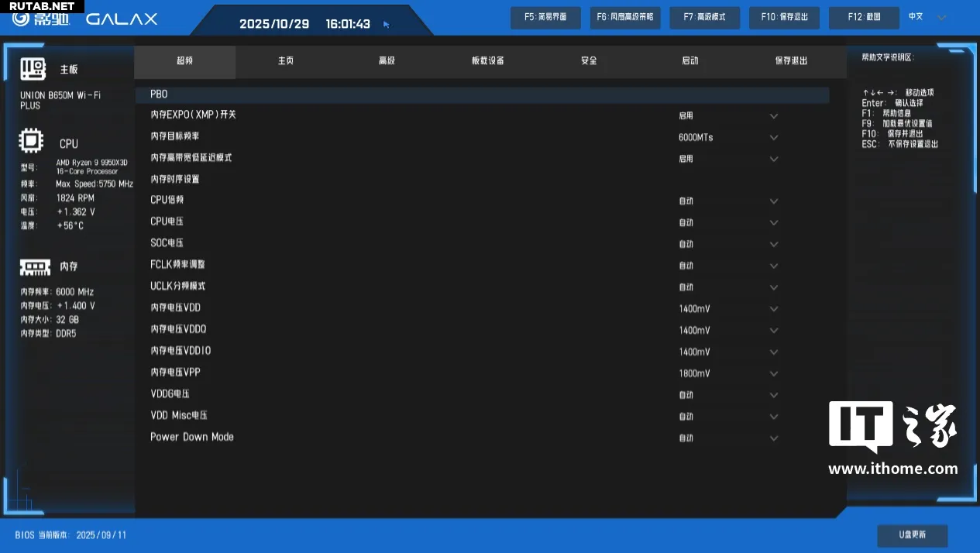
Task: Open the CPU倍频 dropdown
Action: click(x=773, y=201)
